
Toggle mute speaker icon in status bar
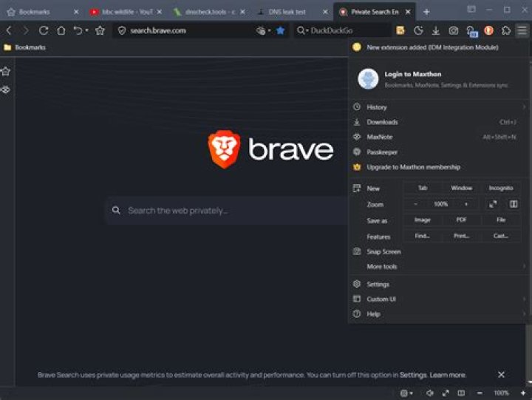tap(429, 393)
